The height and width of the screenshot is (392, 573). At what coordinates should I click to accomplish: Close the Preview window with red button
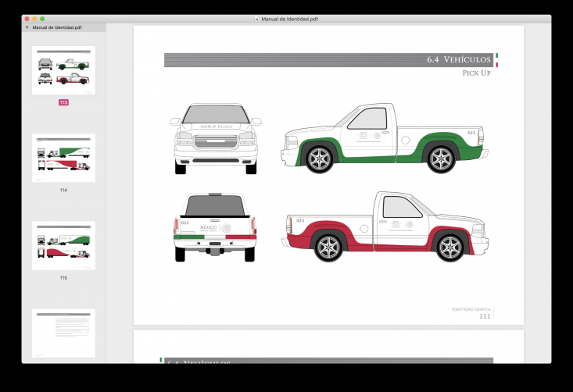[x=27, y=18]
